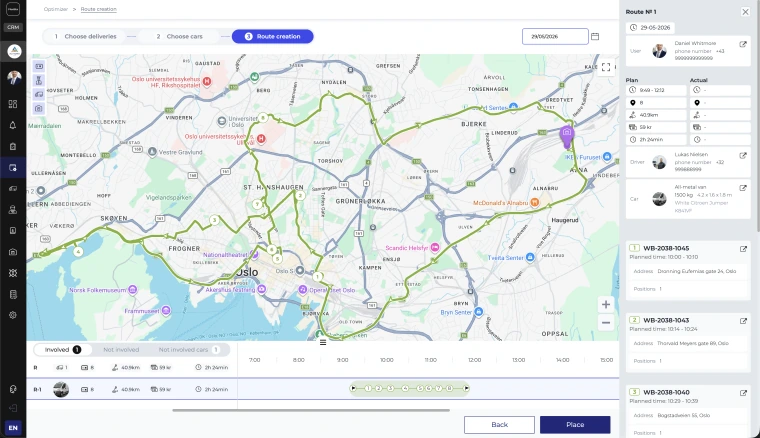Click stop 8 on the R-1 timeline
The image size is (760, 438).
coord(449,388)
